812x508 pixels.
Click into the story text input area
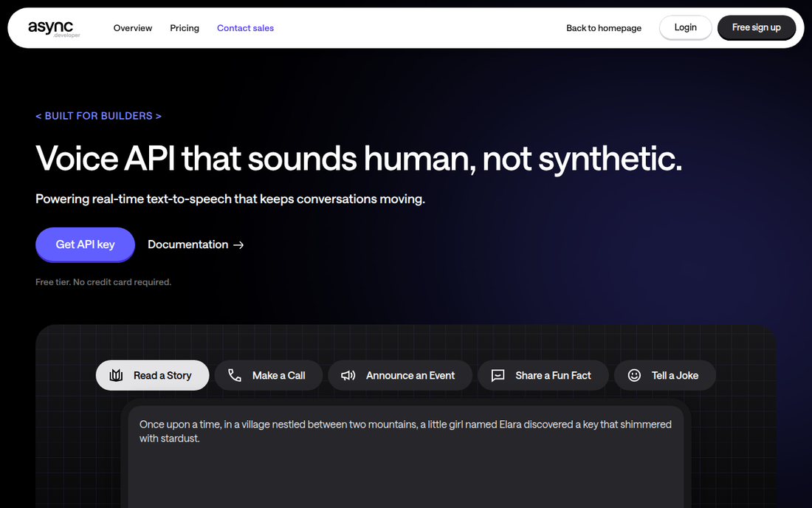point(406,457)
